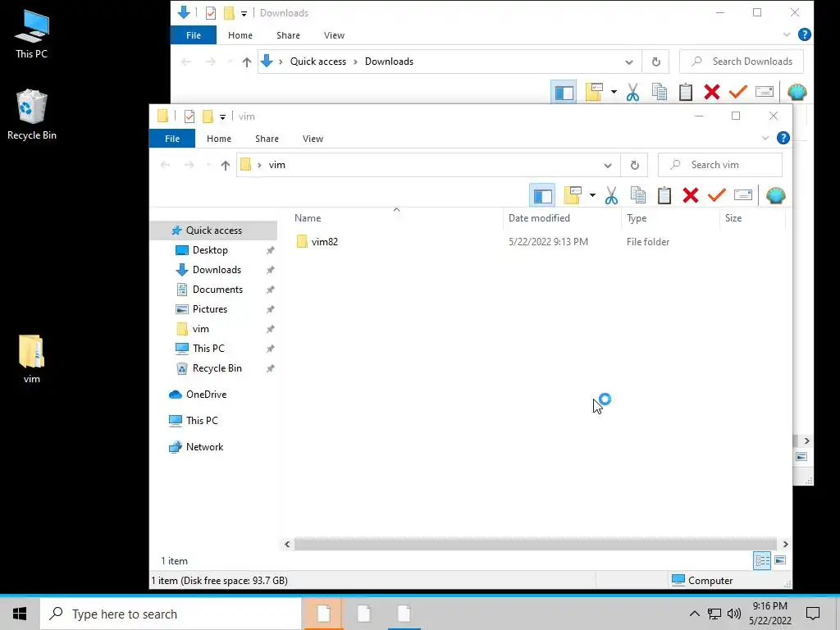This screenshot has height=630, width=840.
Task: Select Documents in navigation pane
Action: (x=217, y=290)
